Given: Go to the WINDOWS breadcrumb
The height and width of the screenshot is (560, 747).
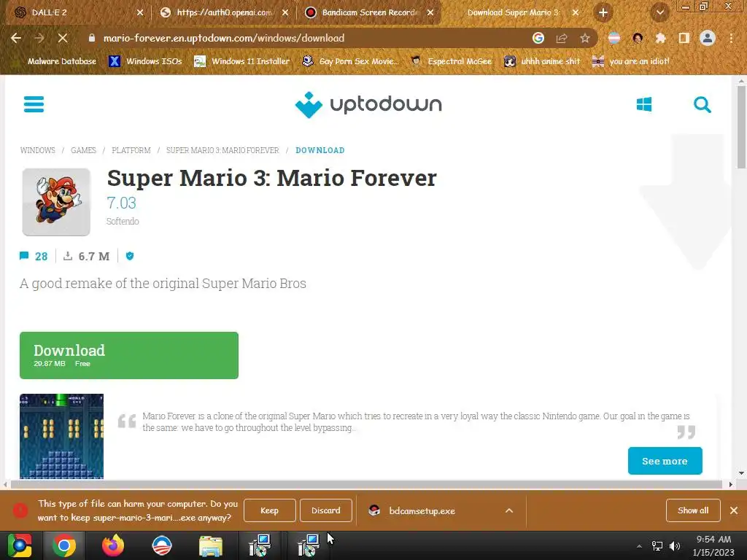Looking at the screenshot, I should [38, 150].
